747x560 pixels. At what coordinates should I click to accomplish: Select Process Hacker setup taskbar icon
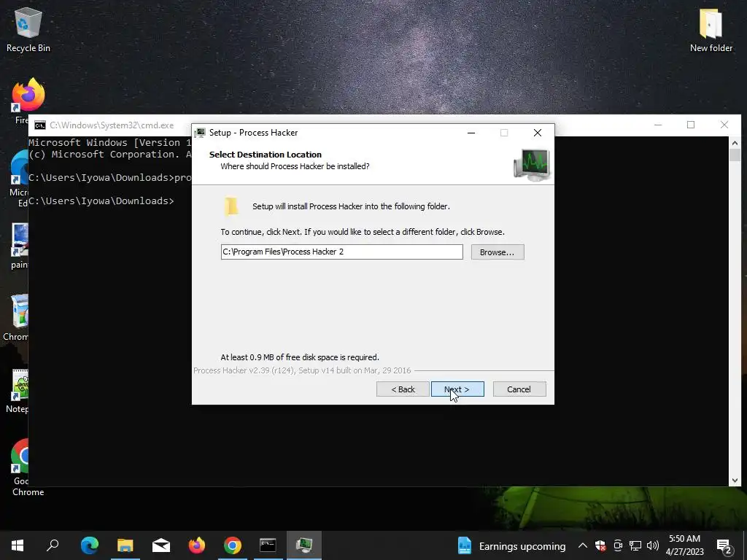coord(304,545)
